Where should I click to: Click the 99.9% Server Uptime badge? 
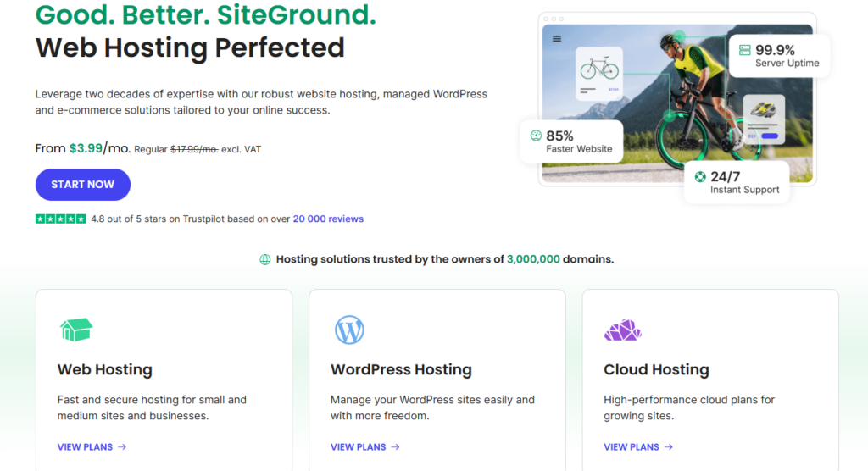coord(780,55)
